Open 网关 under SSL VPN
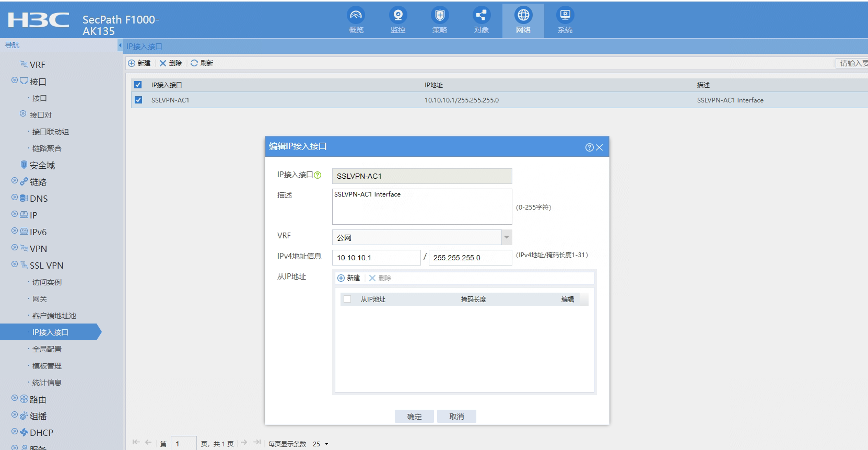868x450 pixels. pyautogui.click(x=40, y=299)
